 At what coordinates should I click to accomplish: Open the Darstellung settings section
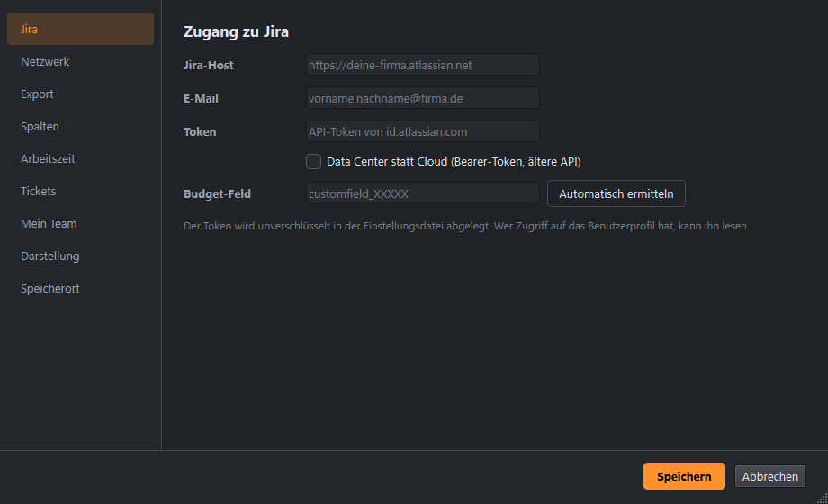point(80,256)
